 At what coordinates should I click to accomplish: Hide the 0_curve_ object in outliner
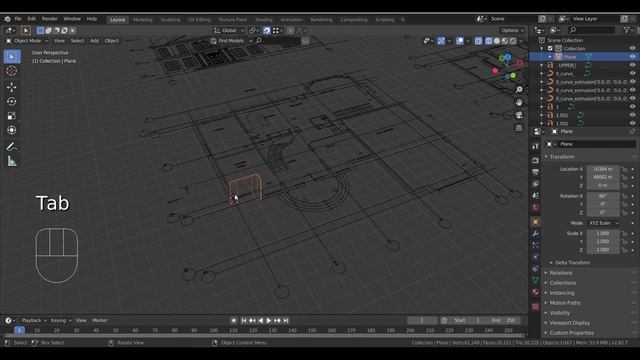click(632, 73)
